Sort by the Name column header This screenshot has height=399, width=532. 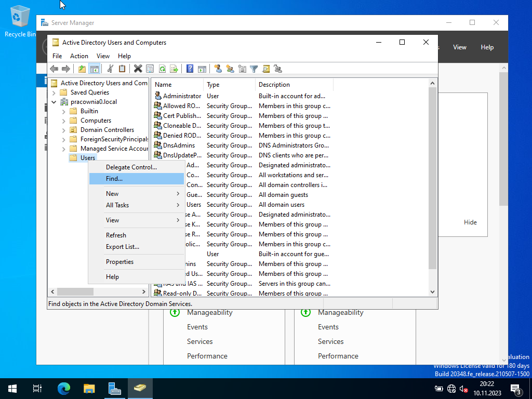tap(178, 85)
